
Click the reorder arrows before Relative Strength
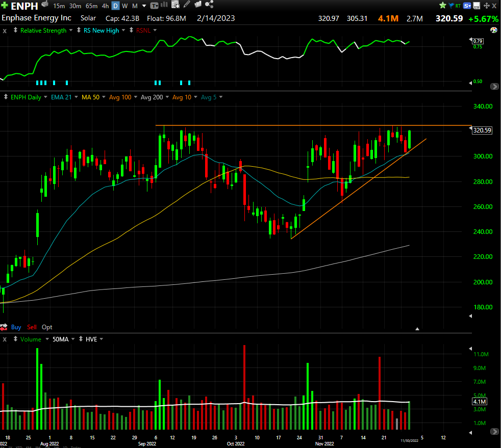point(15,30)
